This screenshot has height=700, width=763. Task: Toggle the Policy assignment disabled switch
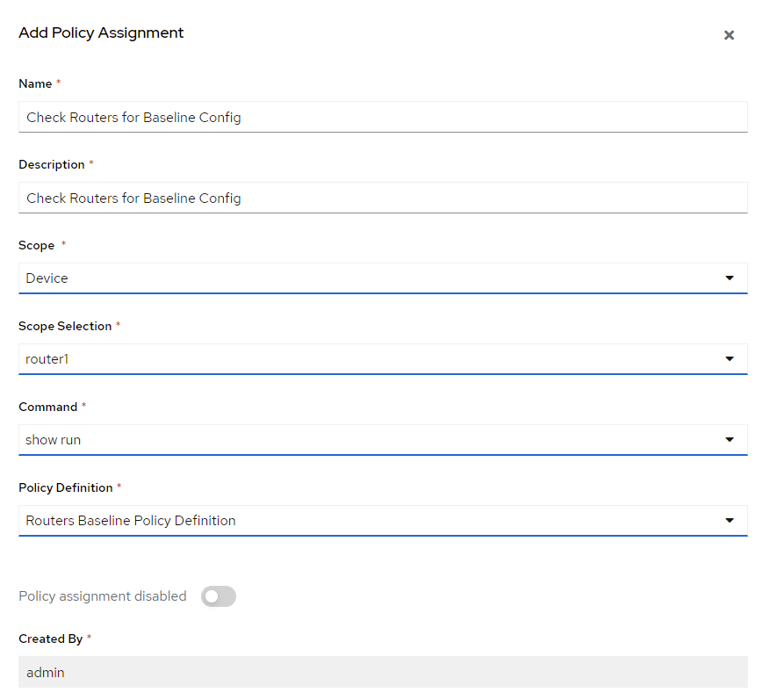(x=219, y=596)
